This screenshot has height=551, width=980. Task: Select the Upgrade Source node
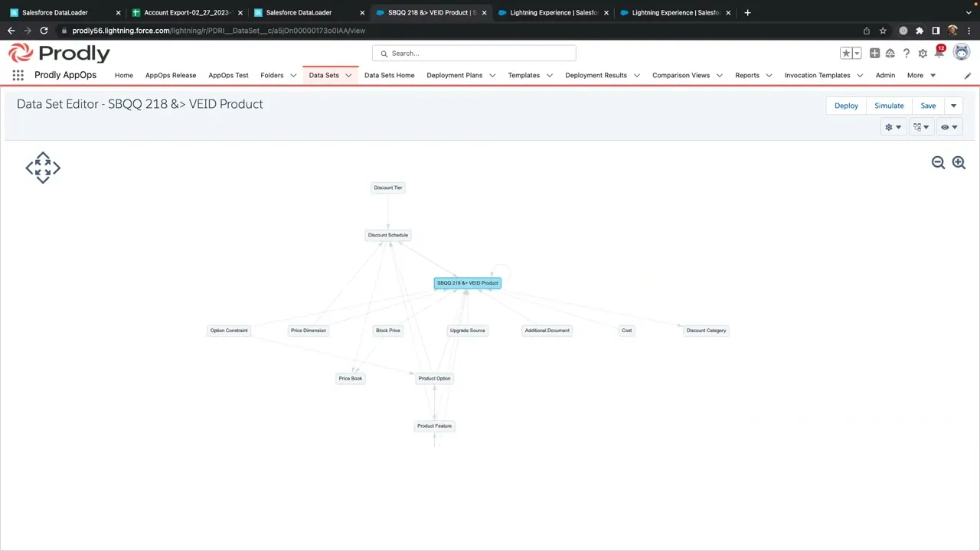pyautogui.click(x=468, y=331)
